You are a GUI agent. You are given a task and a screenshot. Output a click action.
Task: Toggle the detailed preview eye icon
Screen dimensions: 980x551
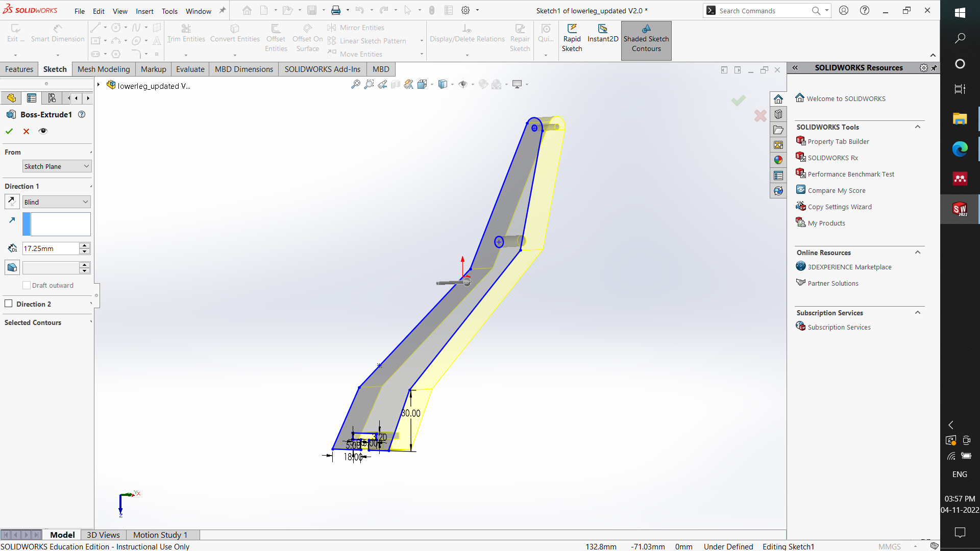click(x=43, y=131)
